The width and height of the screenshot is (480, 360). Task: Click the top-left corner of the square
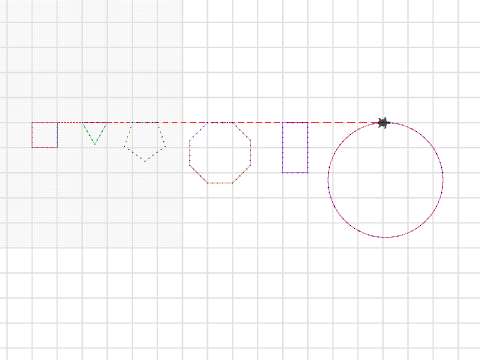(32, 123)
